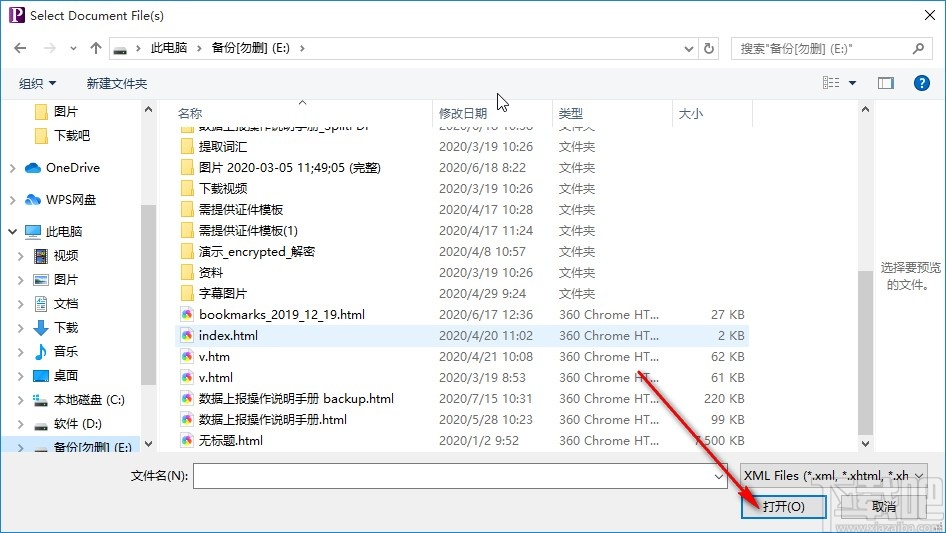
Task: Click the magnifier search icon
Action: tap(918, 48)
